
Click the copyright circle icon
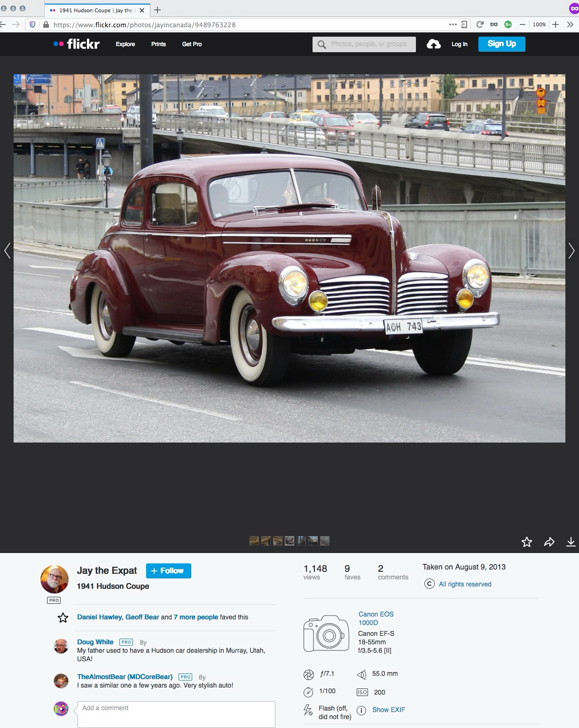[x=429, y=584]
